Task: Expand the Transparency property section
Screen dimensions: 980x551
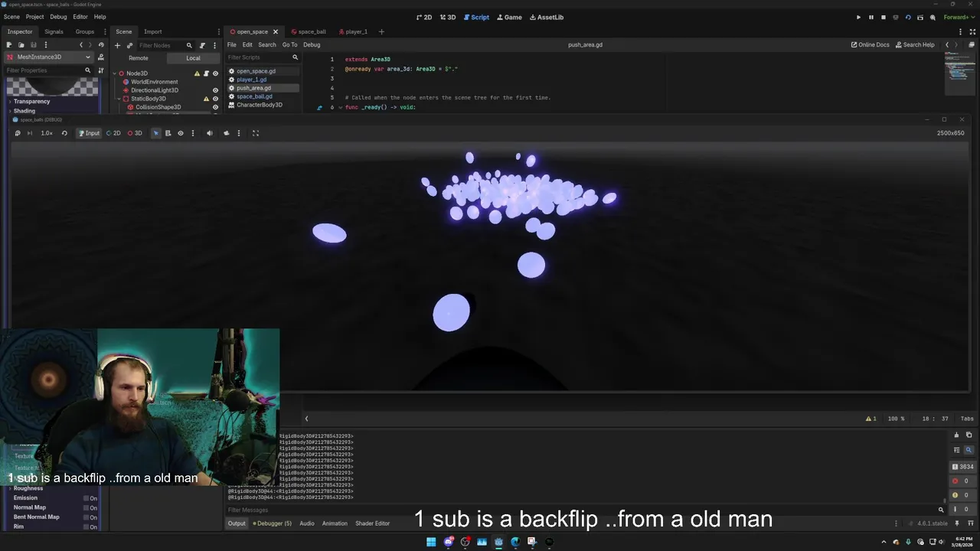Action: coord(31,101)
